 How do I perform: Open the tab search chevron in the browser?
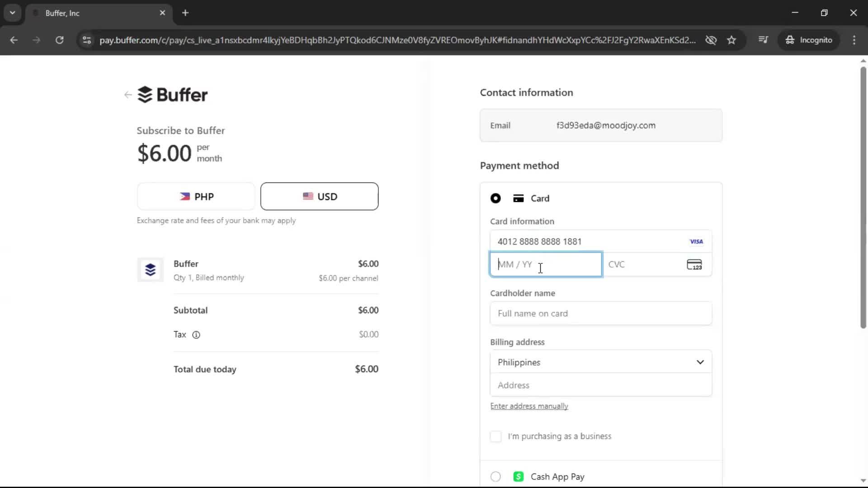pos(12,13)
